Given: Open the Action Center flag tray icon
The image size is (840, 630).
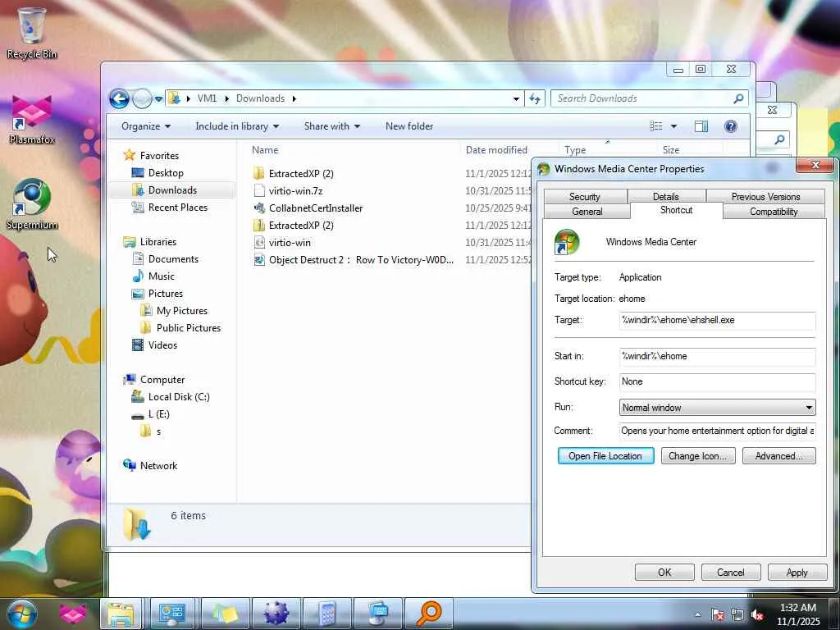Looking at the screenshot, I should coord(717,614).
